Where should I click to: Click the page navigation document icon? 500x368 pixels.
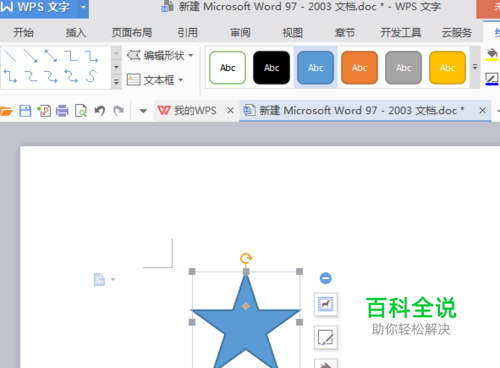click(x=99, y=279)
